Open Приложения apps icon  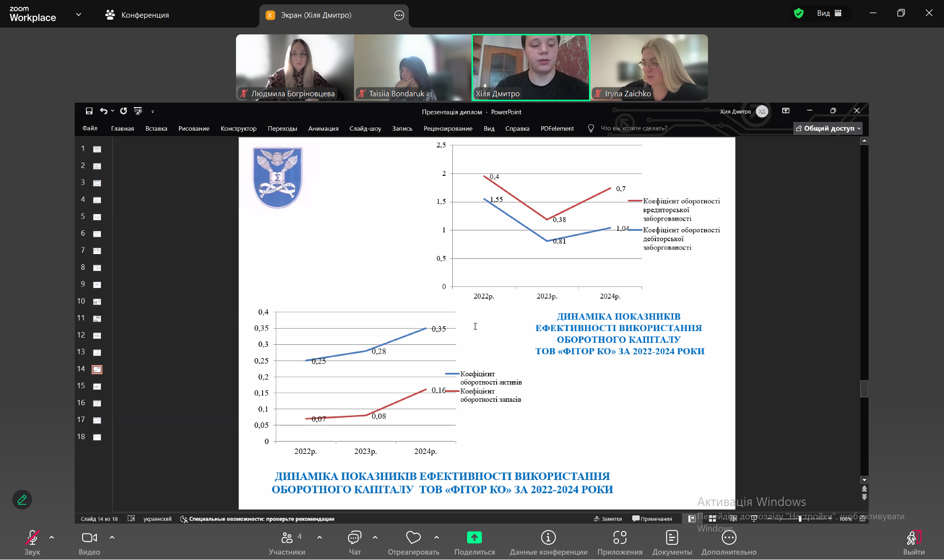[619, 538]
